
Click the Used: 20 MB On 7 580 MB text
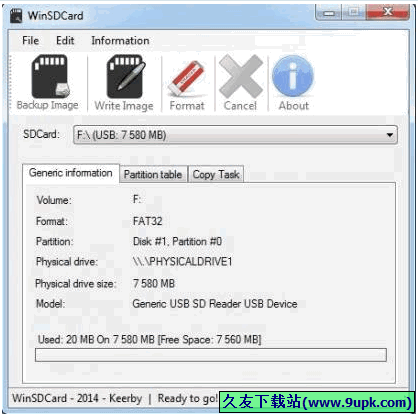tap(96, 340)
